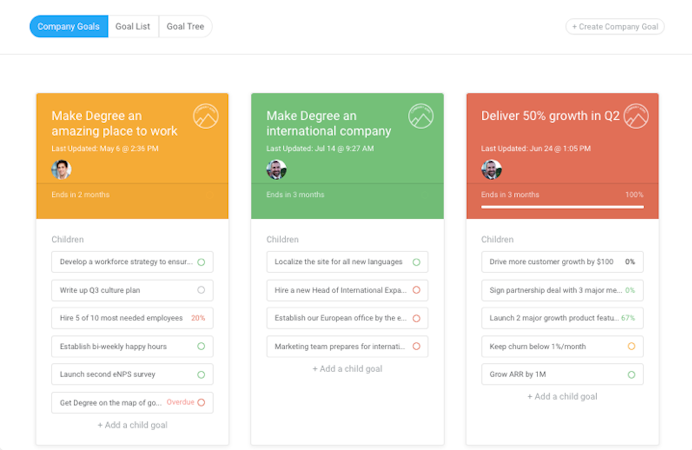The width and height of the screenshot is (692, 450).
Task: Click status circle for Write up Q3 culture plan
Action: [201, 290]
